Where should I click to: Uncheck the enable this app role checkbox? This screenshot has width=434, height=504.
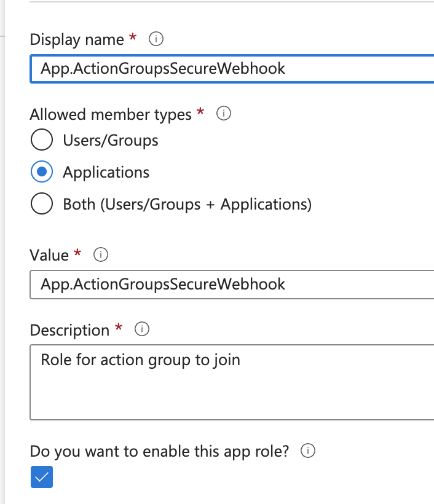pyautogui.click(x=42, y=477)
